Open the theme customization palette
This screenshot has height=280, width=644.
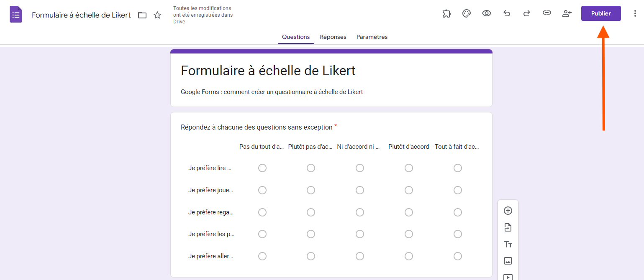[x=467, y=13]
